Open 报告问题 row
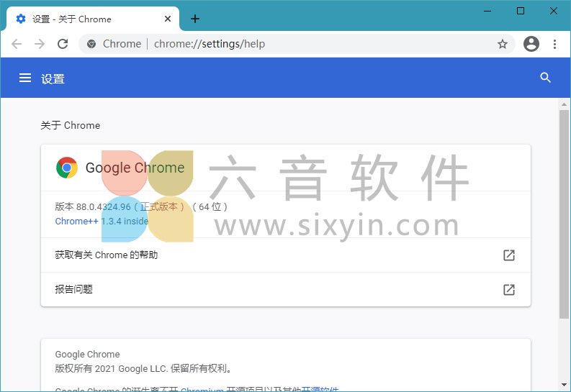Viewport: 571px width, 392px height. pos(286,289)
